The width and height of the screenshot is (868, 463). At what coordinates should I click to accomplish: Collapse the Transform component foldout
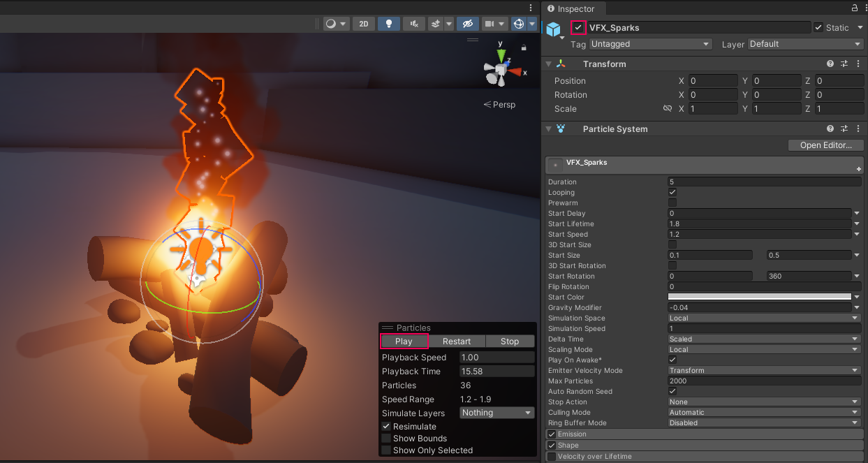548,64
